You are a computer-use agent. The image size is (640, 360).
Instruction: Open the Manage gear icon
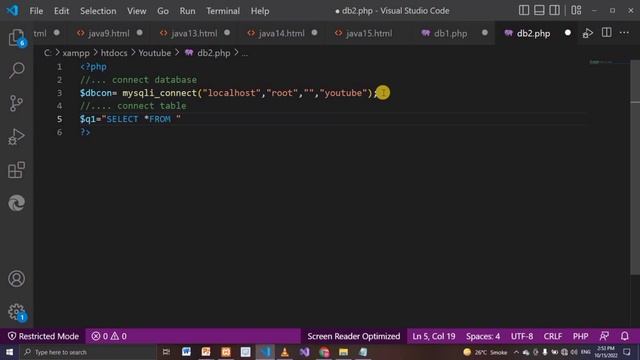[16, 312]
